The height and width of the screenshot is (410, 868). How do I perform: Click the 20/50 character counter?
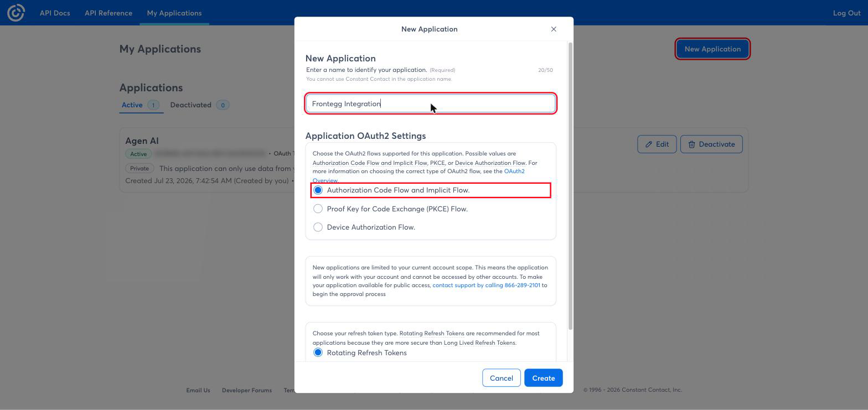[545, 70]
